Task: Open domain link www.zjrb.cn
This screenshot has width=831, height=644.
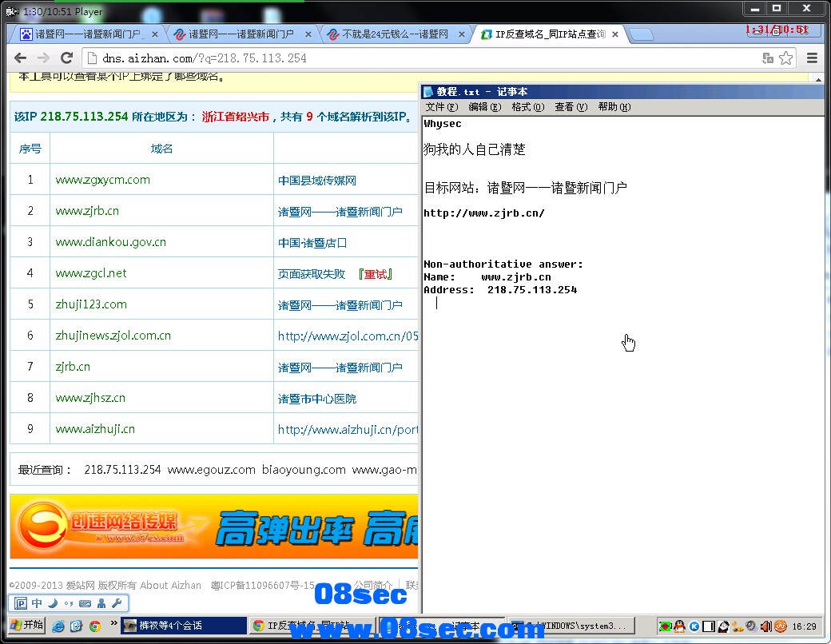Action: pyautogui.click(x=87, y=211)
